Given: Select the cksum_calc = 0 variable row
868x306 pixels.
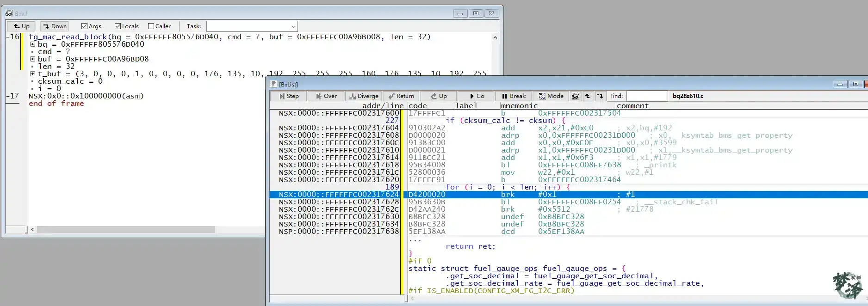Looking at the screenshot, I should coord(70,81).
